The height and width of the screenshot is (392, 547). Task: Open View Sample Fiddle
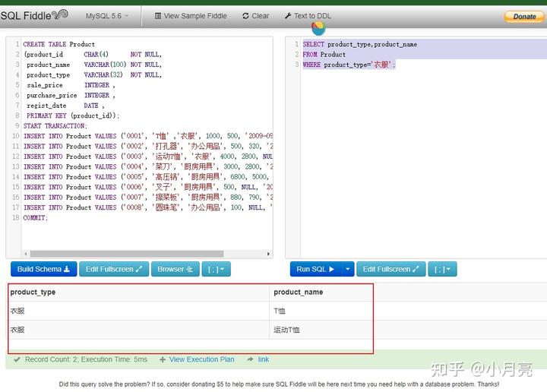coord(191,16)
